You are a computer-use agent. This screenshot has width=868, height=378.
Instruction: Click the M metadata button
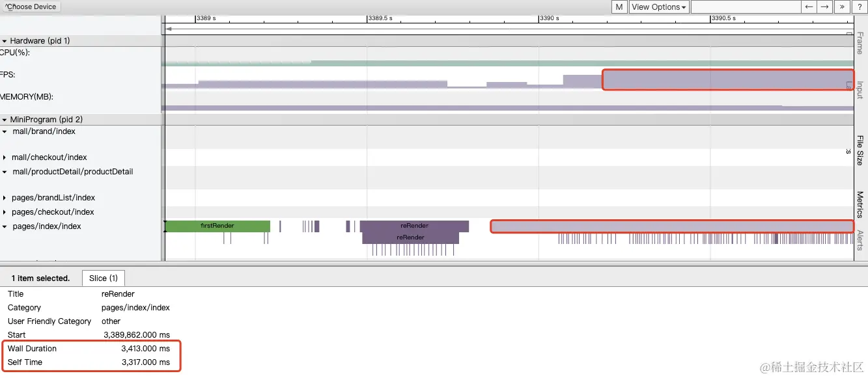tap(619, 7)
